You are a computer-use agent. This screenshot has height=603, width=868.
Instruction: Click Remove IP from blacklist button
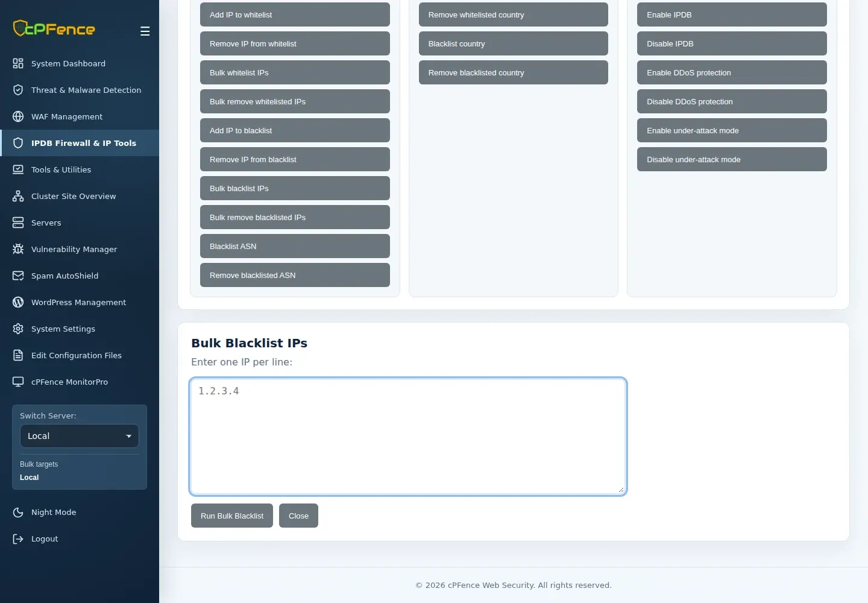[x=295, y=159]
